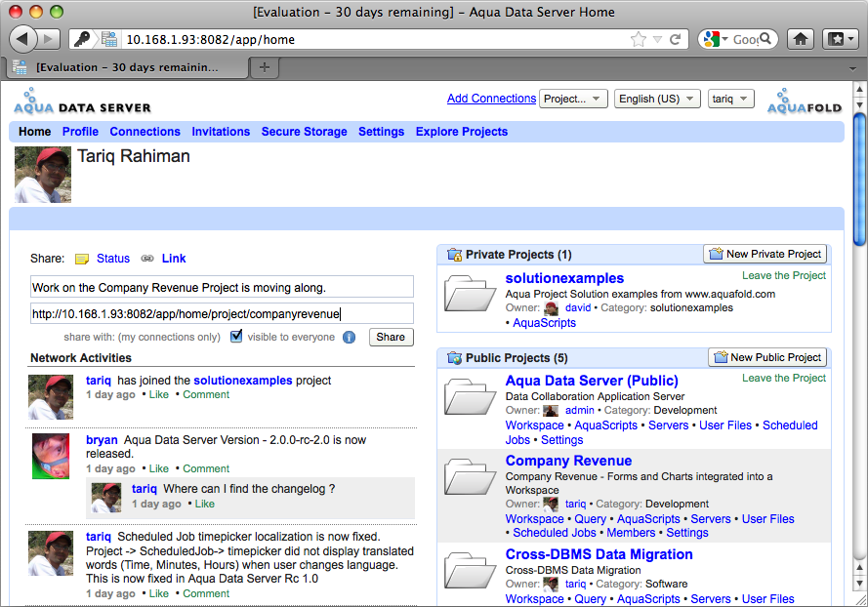Click the Company Revenue folder icon
The width and height of the screenshot is (868, 607).
click(x=469, y=476)
